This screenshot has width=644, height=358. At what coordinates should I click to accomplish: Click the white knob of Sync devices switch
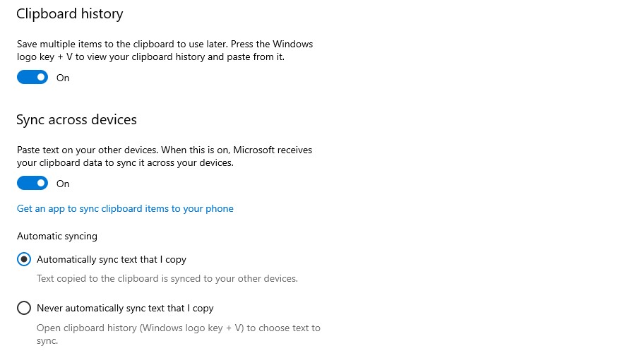coord(41,183)
